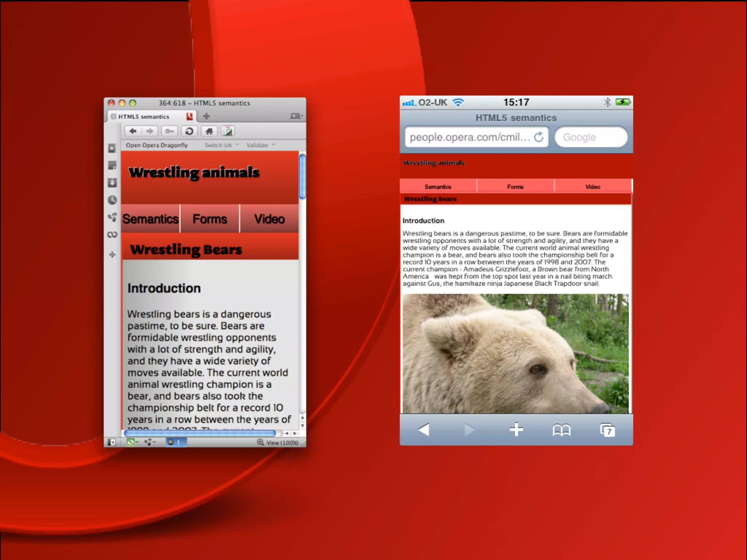Open the Forms nav item in Opera page
Image resolution: width=747 pixels, height=560 pixels.
click(x=210, y=219)
